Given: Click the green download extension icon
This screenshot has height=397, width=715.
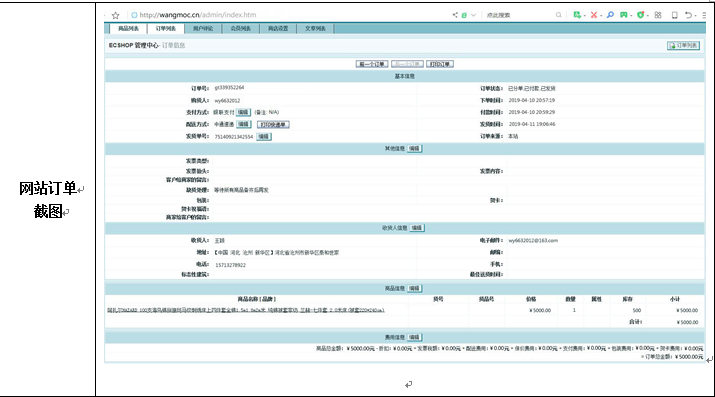Looking at the screenshot, I should [x=577, y=15].
